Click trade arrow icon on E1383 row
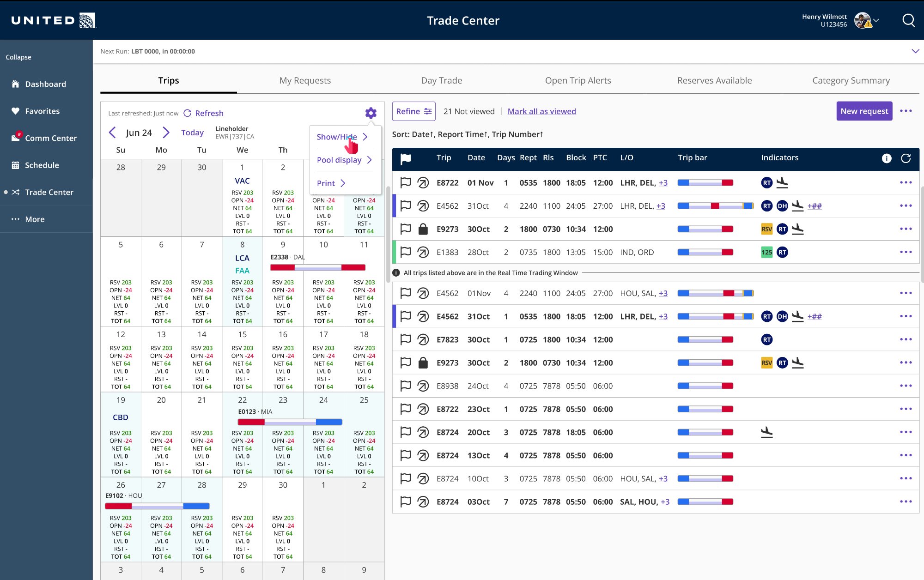This screenshot has width=924, height=580. [x=423, y=252]
